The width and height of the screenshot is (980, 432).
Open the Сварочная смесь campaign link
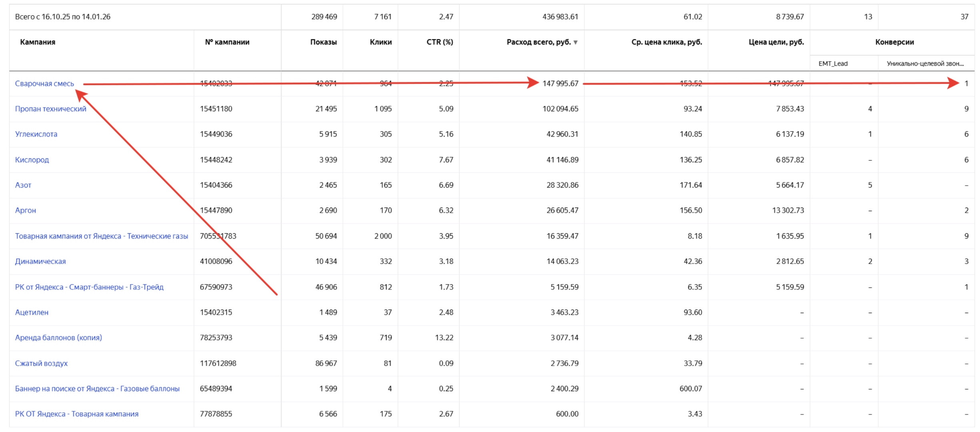point(44,84)
